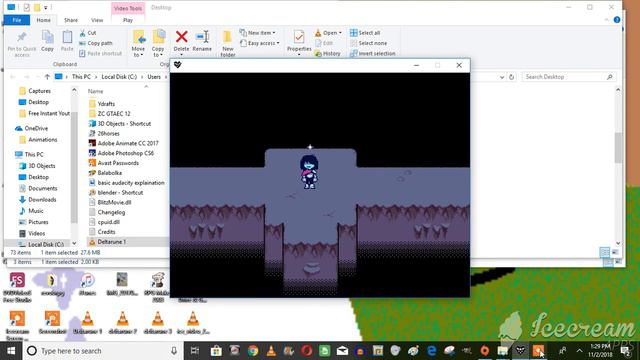Click the Rename icon in ribbon

pyautogui.click(x=202, y=37)
